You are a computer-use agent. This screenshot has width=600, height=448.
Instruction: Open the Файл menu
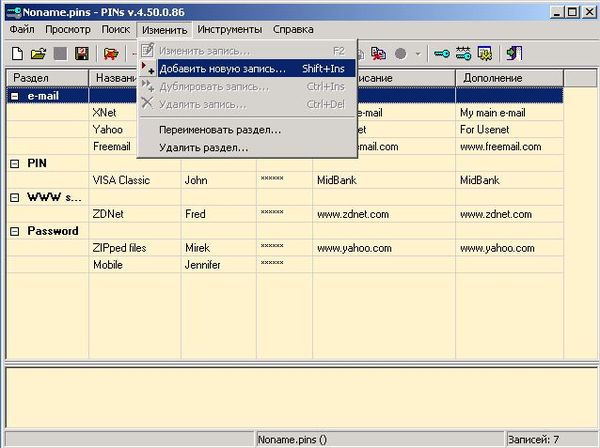click(22, 29)
